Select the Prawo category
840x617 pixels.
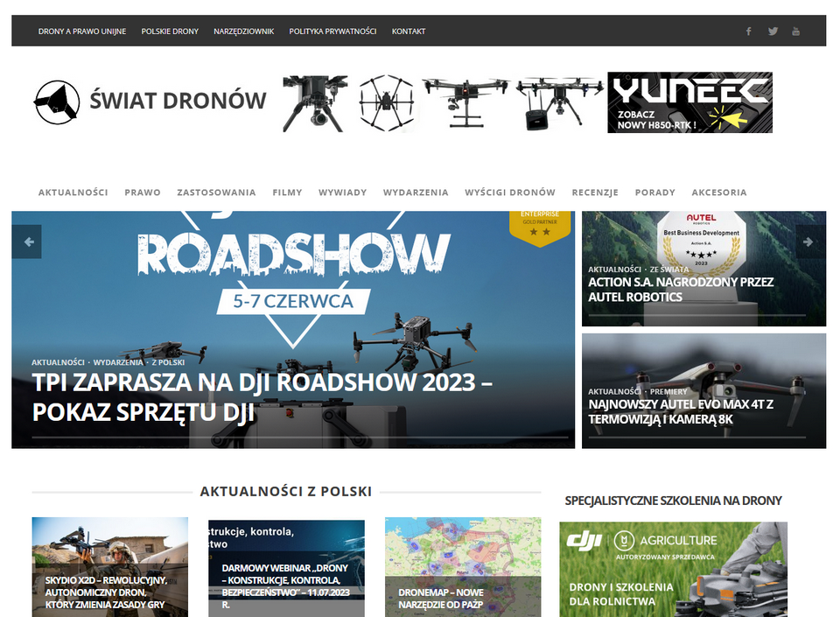pyautogui.click(x=143, y=193)
